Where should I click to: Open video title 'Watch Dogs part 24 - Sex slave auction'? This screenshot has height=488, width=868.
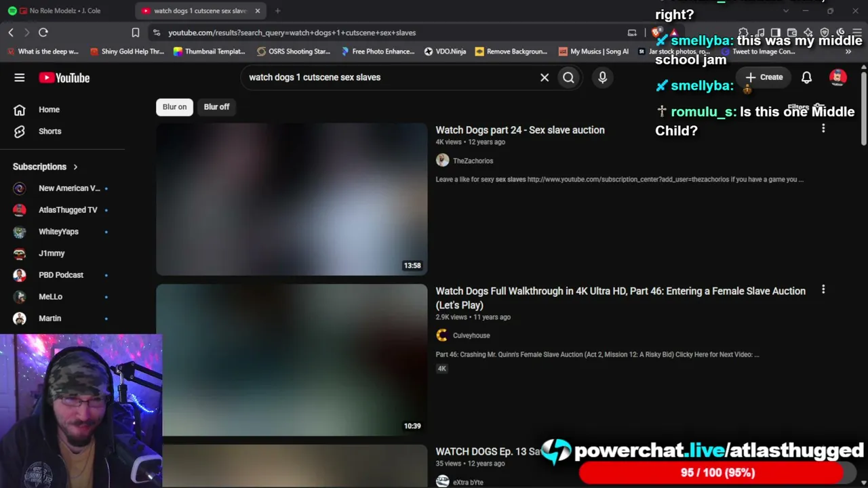520,130
